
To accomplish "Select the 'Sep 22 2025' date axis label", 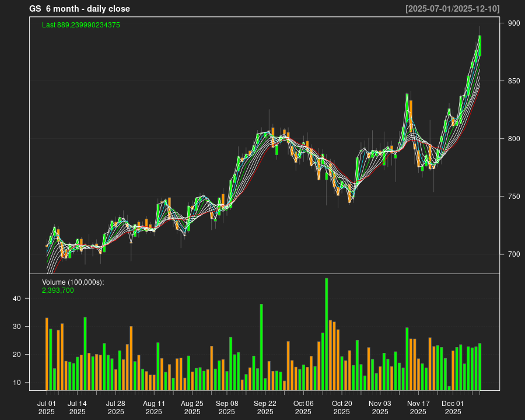I will click(265, 407).
